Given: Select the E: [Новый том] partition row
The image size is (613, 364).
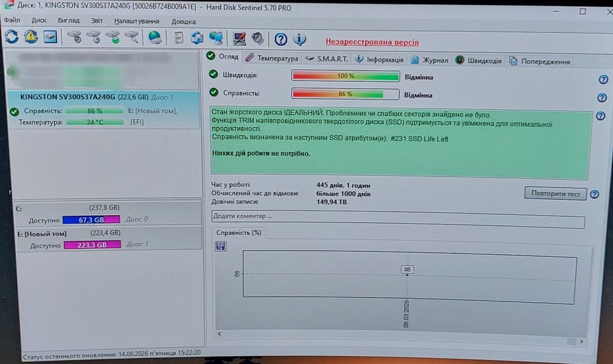Looking at the screenshot, I should [x=109, y=233].
